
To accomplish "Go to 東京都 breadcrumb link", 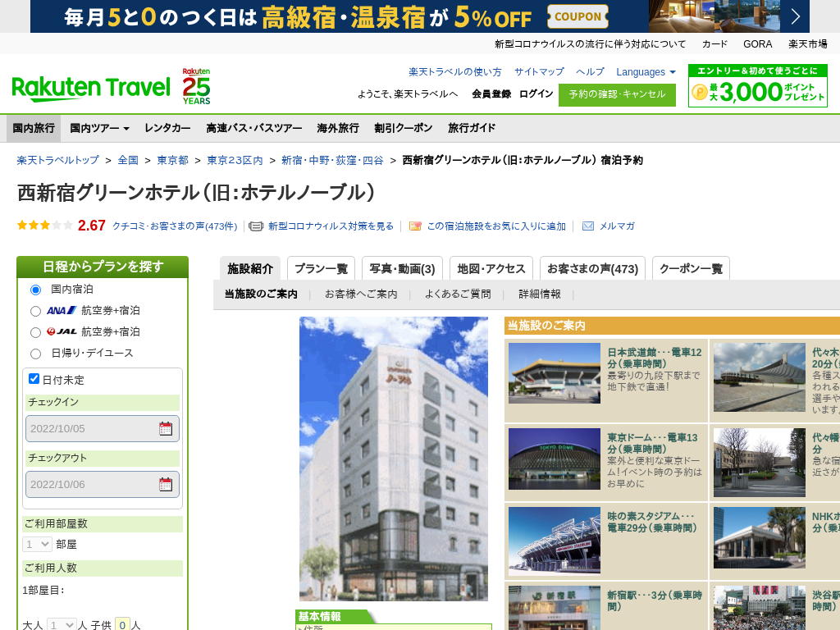I will pyautogui.click(x=172, y=160).
